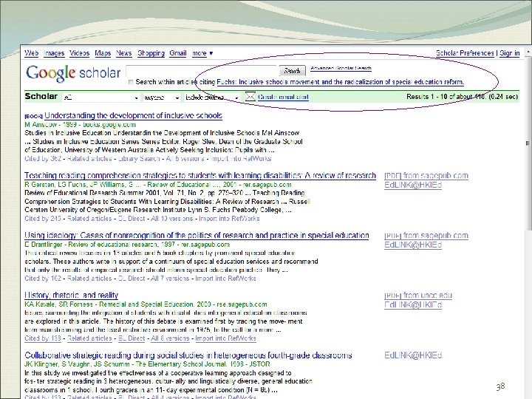
Task: Open EdLINK@HKIEd for Teaching reading result
Action: click(x=413, y=185)
